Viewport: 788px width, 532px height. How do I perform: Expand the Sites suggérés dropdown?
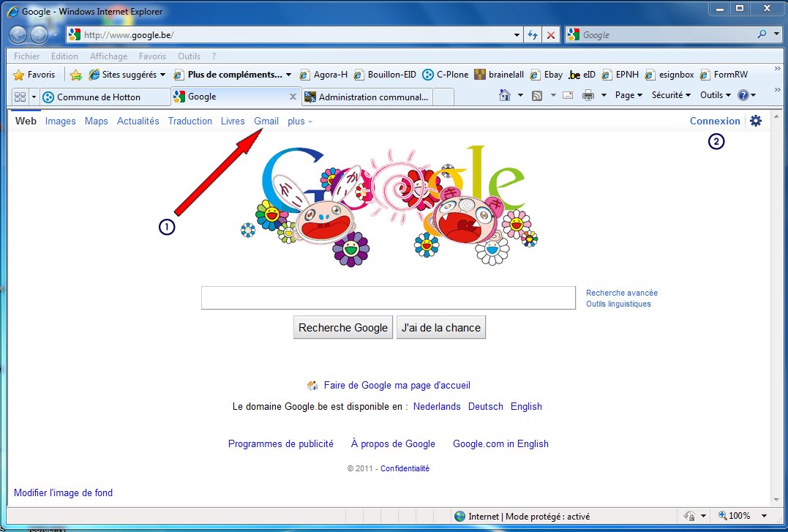point(162,75)
